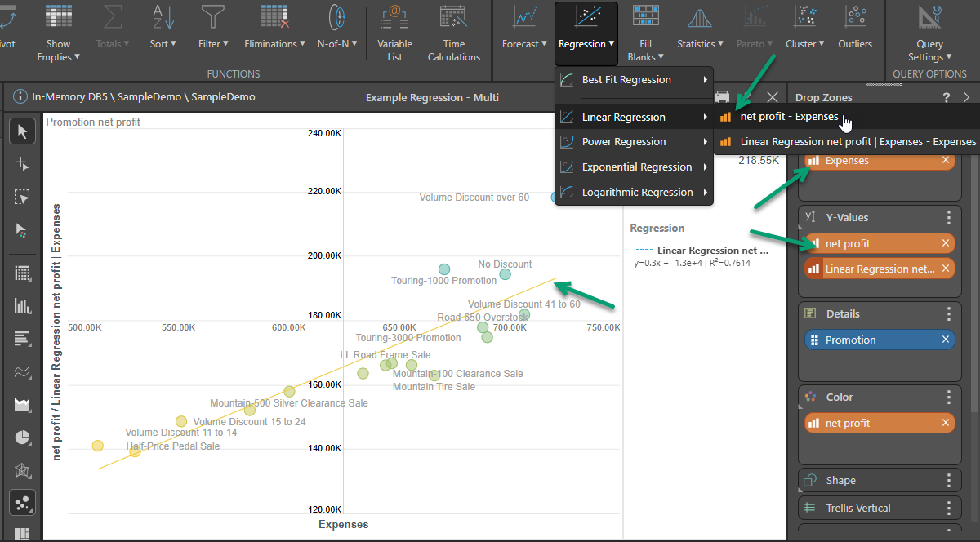Open the Forecast dropdown

(524, 28)
